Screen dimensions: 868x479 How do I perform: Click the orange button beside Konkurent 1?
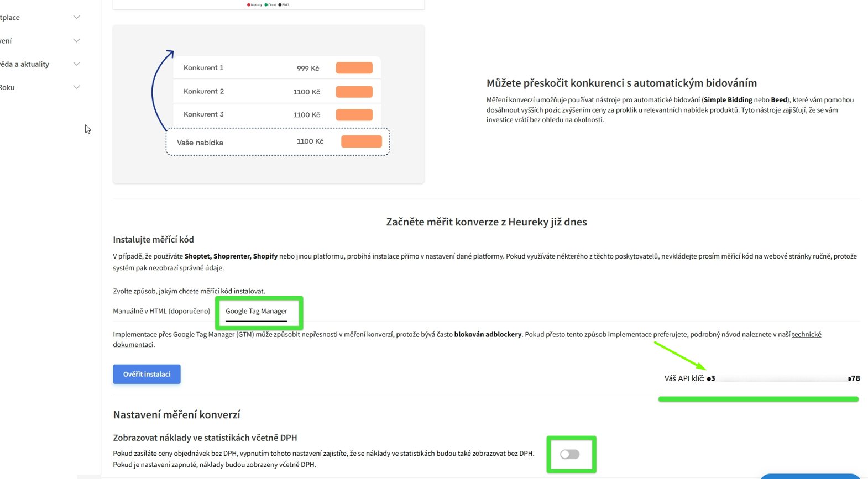click(354, 68)
